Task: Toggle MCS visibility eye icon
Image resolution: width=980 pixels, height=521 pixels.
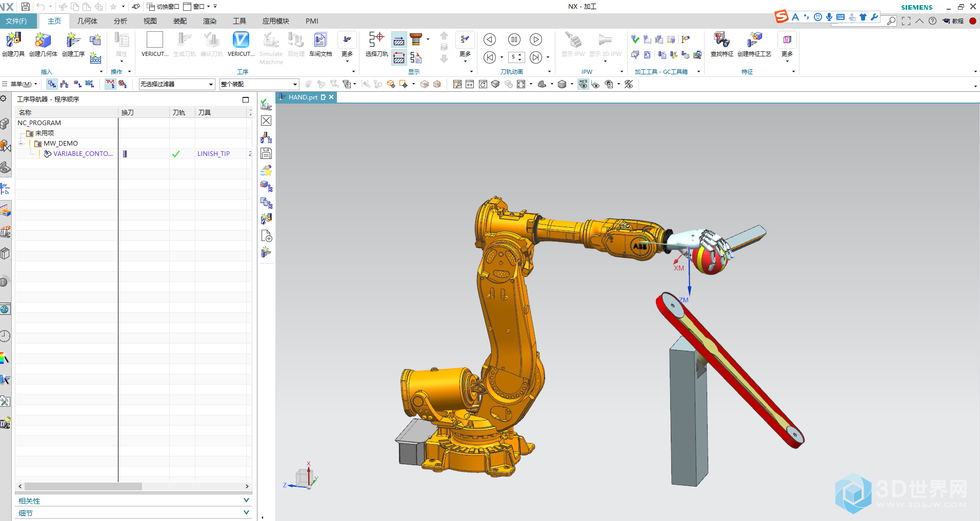Action: click(584, 84)
